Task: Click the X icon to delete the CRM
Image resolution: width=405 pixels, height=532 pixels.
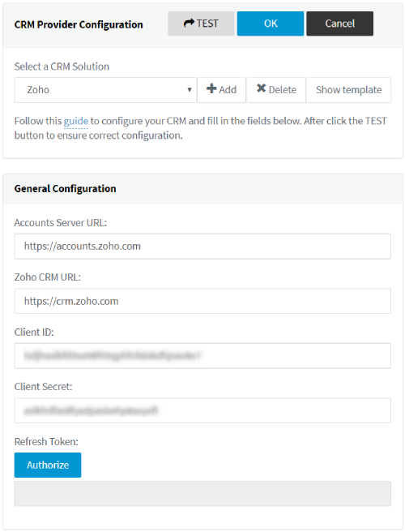Action: pyautogui.click(x=262, y=88)
